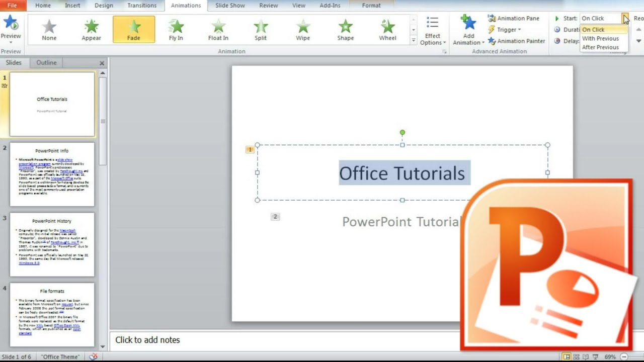Click the Move Earlier reorder arrow
The image size is (644, 362).
(x=639, y=29)
